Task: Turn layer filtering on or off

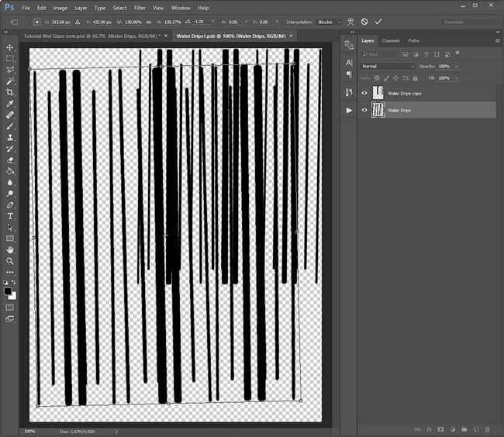Action: coord(457,53)
